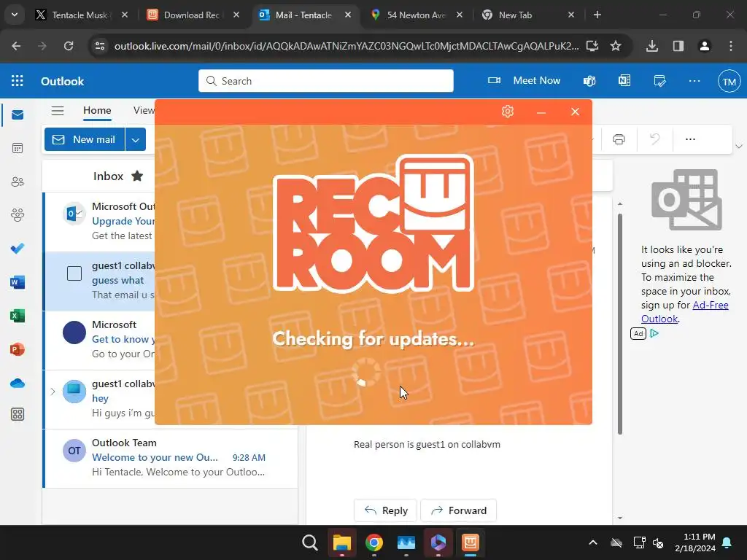This screenshot has width=747, height=560.
Task: Toggle the Outlook navigation pane hamburger
Action: pyautogui.click(x=58, y=111)
